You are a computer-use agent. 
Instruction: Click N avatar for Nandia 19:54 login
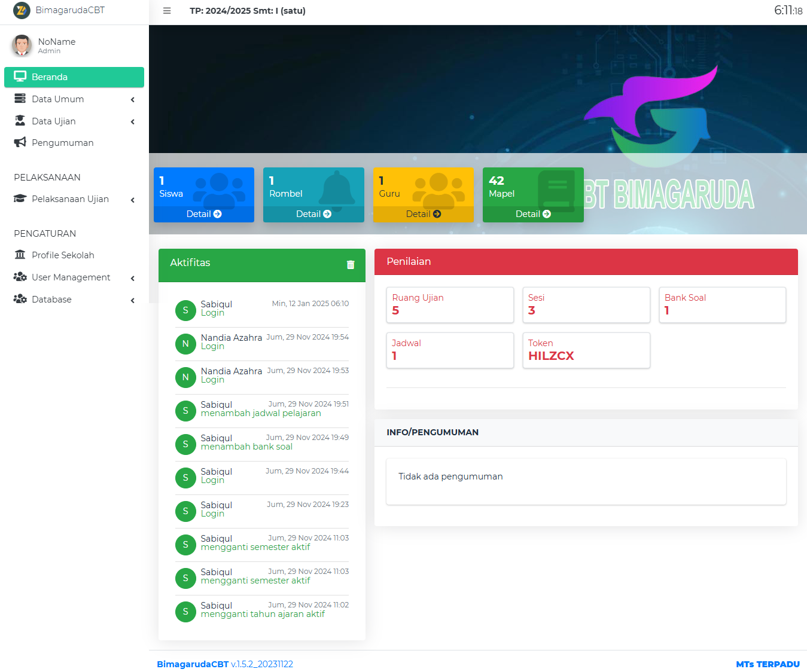click(185, 344)
